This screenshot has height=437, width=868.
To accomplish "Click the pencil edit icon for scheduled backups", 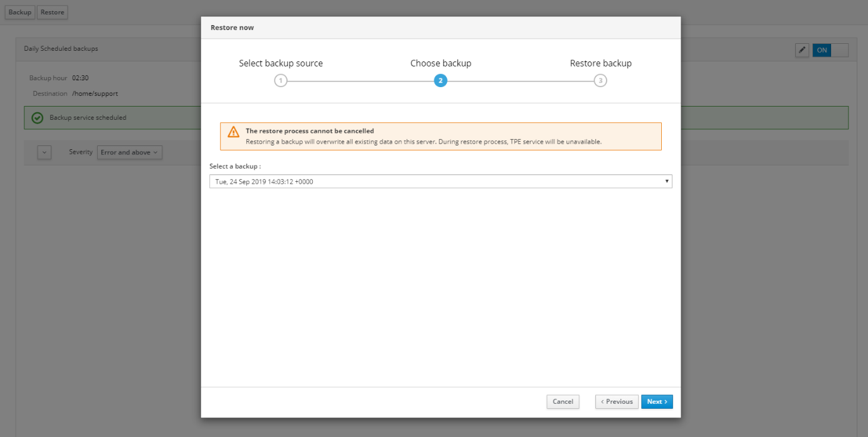I will tap(802, 50).
